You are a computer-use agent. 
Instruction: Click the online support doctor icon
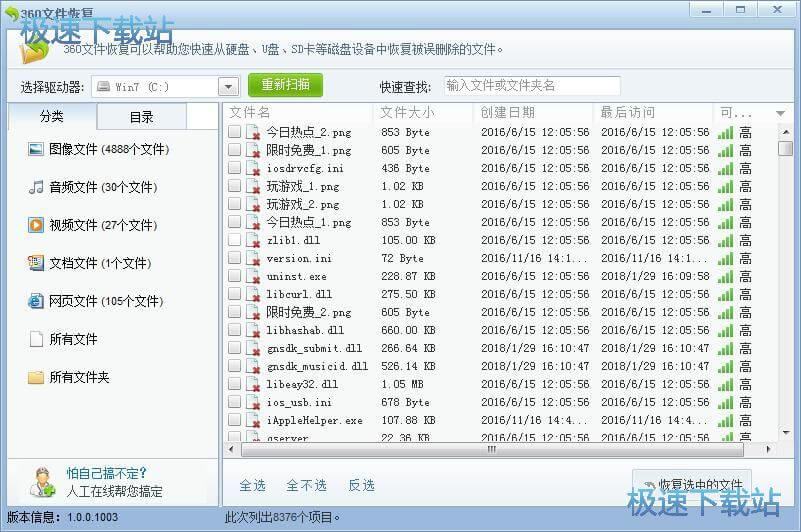pos(42,482)
